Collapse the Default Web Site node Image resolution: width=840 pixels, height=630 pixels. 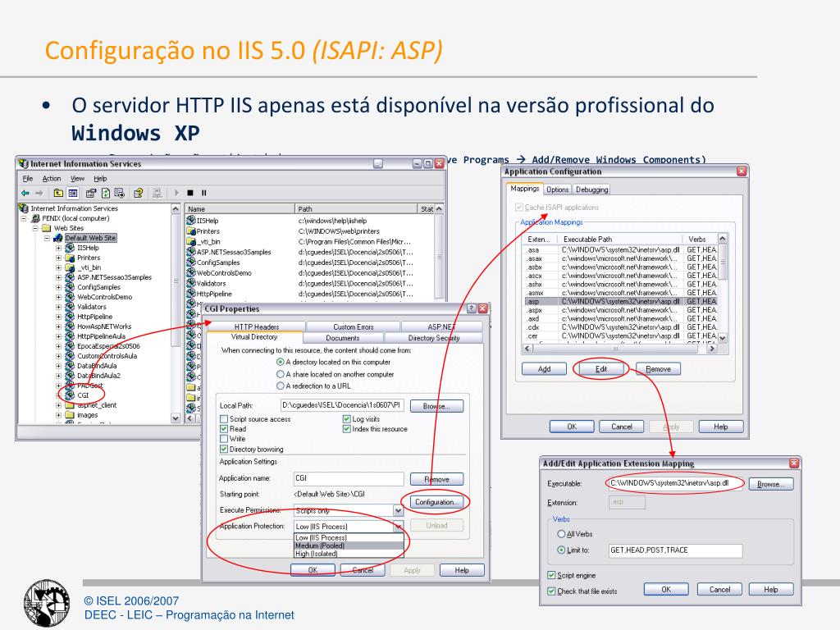point(47,238)
